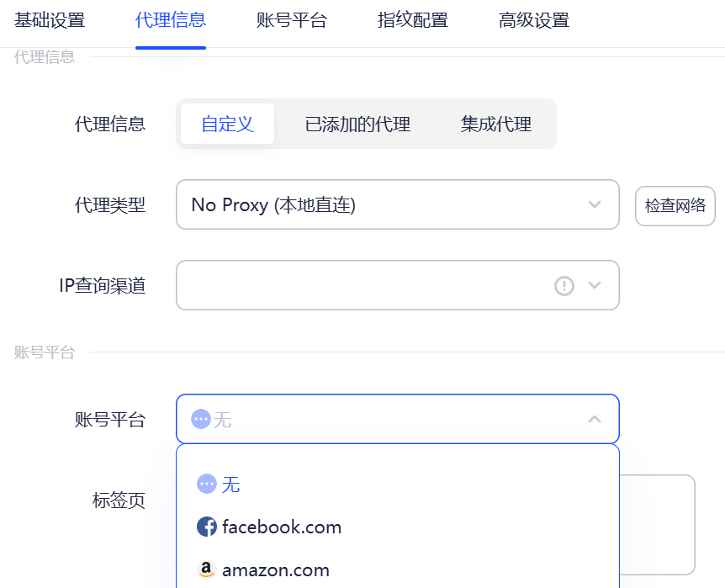Select the 自定义 proxy option
Screen dimensions: 725x588
pos(226,123)
